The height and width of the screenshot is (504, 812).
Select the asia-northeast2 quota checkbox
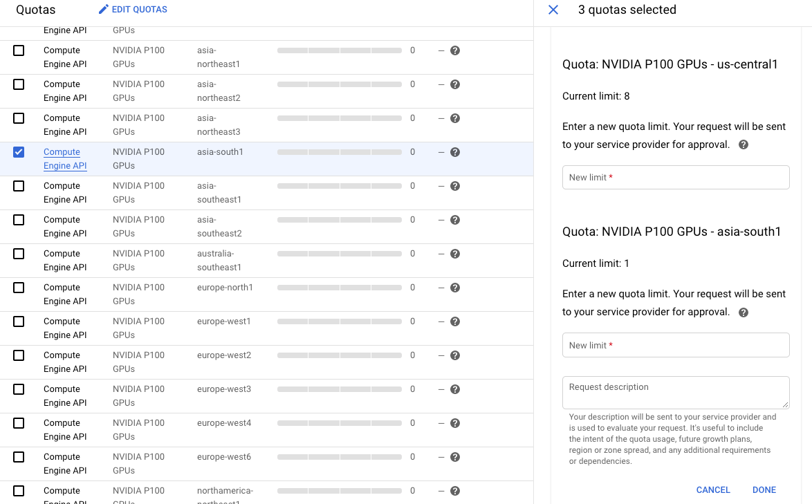tap(19, 84)
